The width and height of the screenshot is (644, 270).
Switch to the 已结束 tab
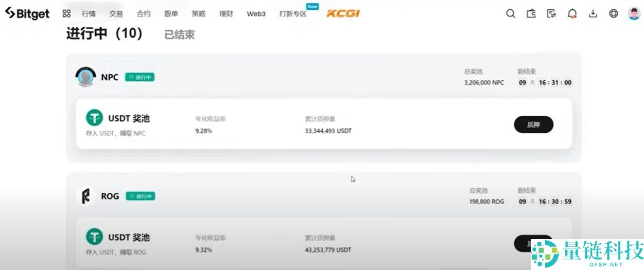pos(179,35)
